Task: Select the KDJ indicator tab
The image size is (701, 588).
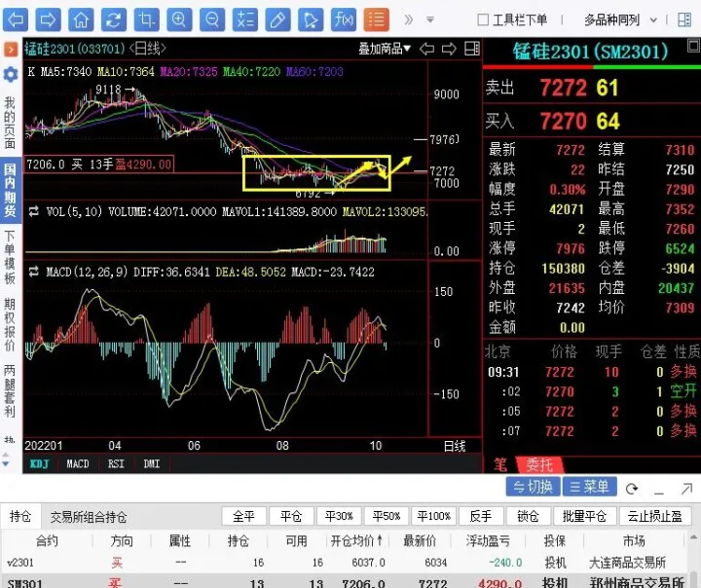Action: 39,463
